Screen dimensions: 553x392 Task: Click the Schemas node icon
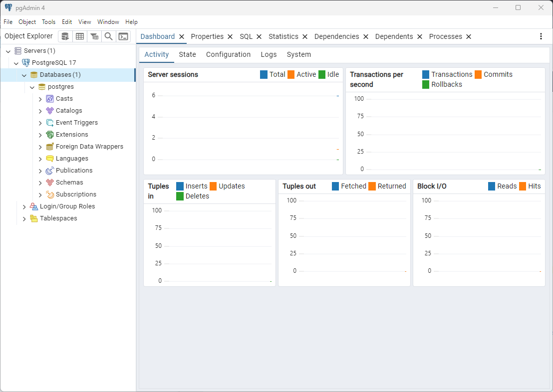point(50,183)
